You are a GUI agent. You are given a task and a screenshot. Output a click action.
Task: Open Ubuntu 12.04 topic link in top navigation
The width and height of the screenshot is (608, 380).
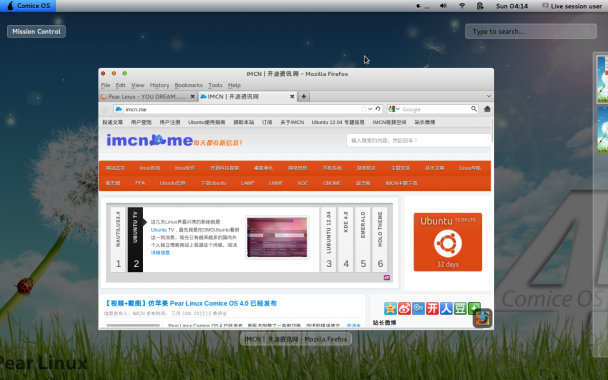338,122
